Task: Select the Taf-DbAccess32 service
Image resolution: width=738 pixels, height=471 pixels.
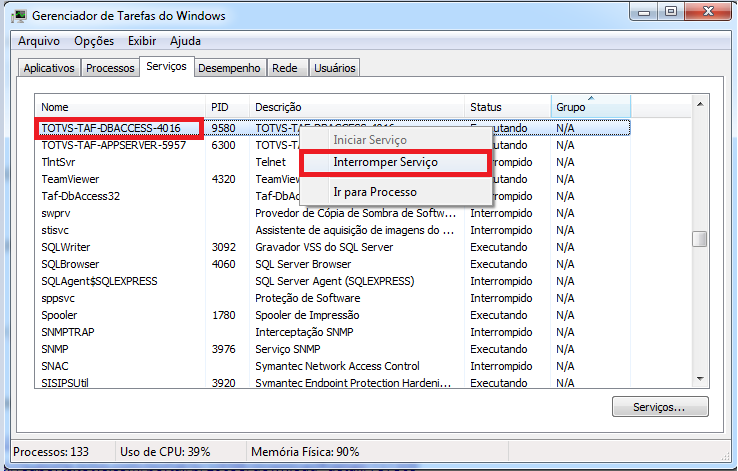Action: tap(80, 196)
